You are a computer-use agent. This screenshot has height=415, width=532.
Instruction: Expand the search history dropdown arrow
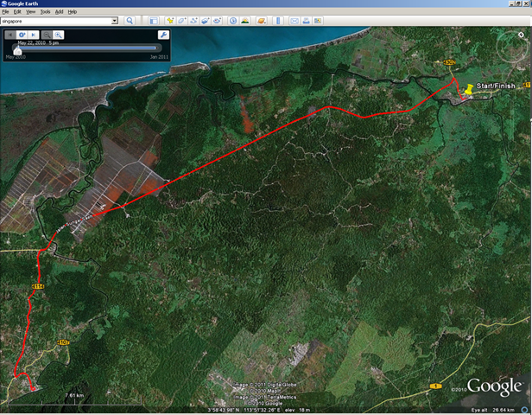(x=115, y=21)
